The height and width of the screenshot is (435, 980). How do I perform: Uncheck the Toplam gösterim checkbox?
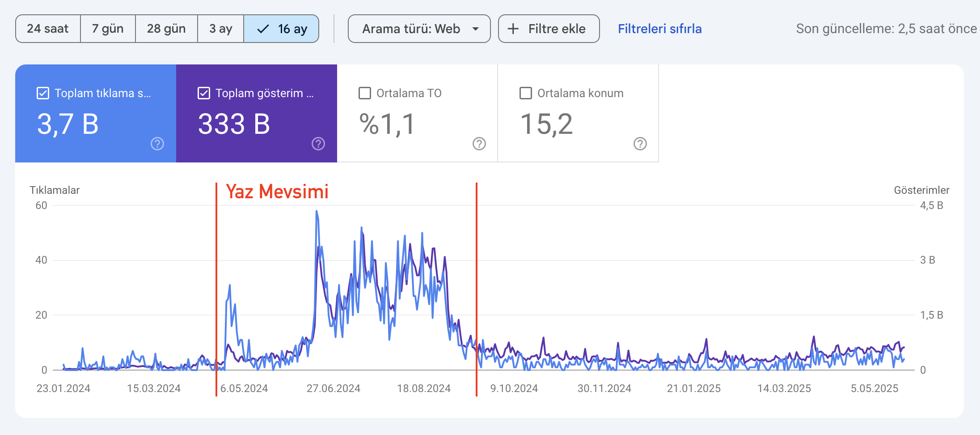tap(204, 93)
